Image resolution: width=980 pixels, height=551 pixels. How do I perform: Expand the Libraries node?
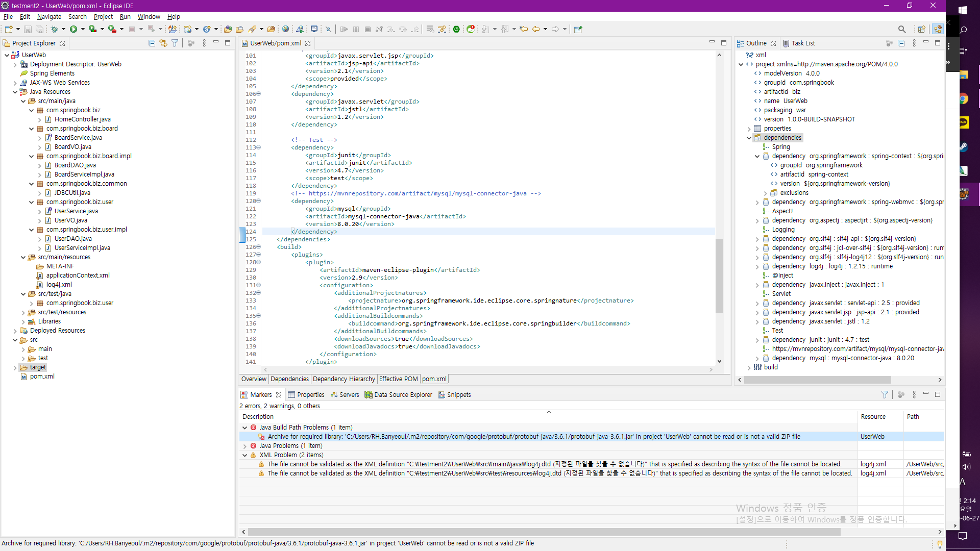click(x=23, y=321)
